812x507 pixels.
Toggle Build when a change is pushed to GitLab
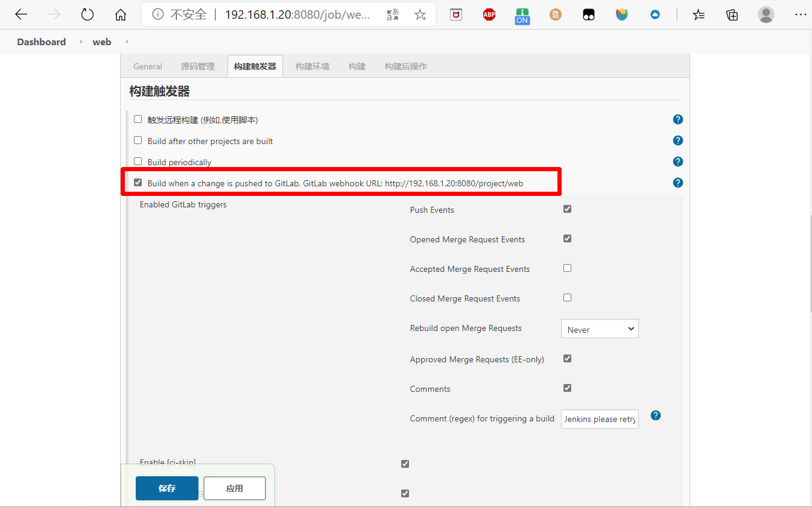click(x=138, y=182)
